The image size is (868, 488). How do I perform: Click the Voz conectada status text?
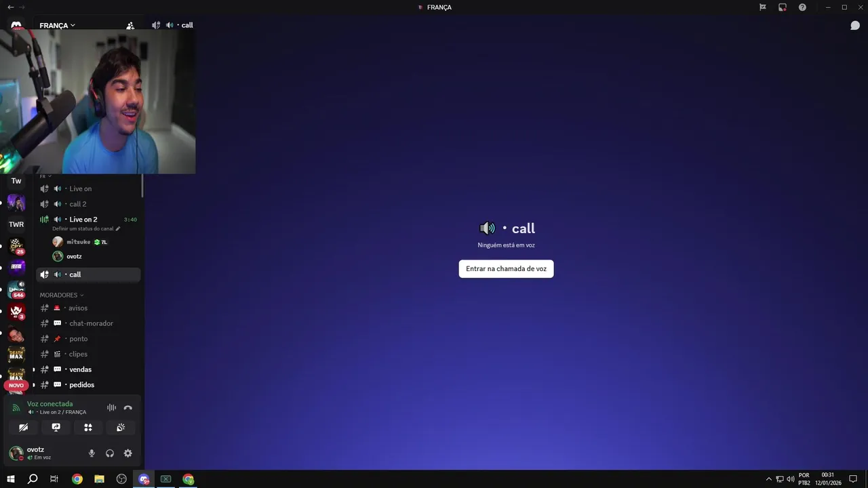click(x=50, y=404)
